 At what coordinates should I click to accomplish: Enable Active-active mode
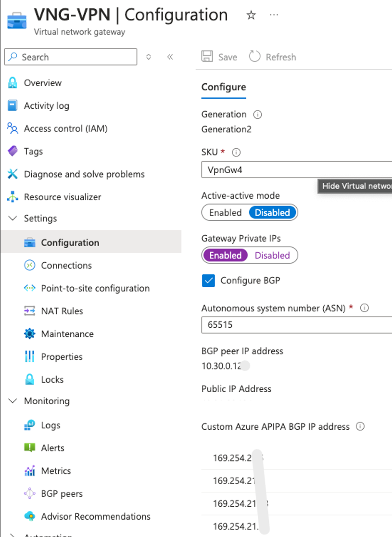(226, 213)
